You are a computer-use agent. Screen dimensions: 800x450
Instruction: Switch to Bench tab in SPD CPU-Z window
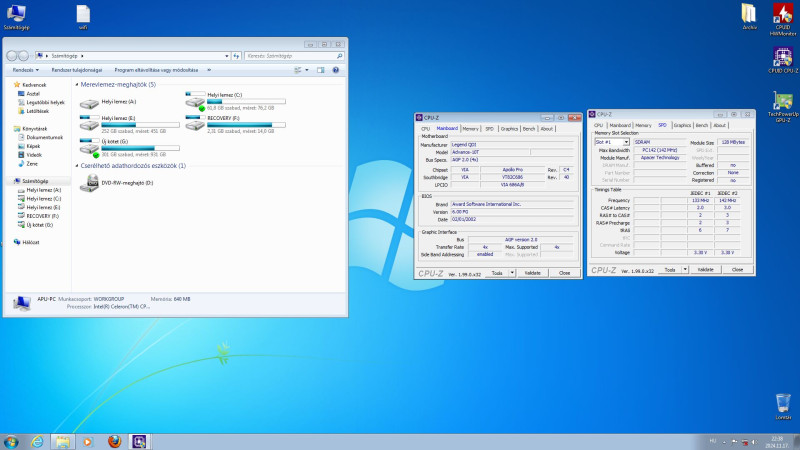coord(702,125)
